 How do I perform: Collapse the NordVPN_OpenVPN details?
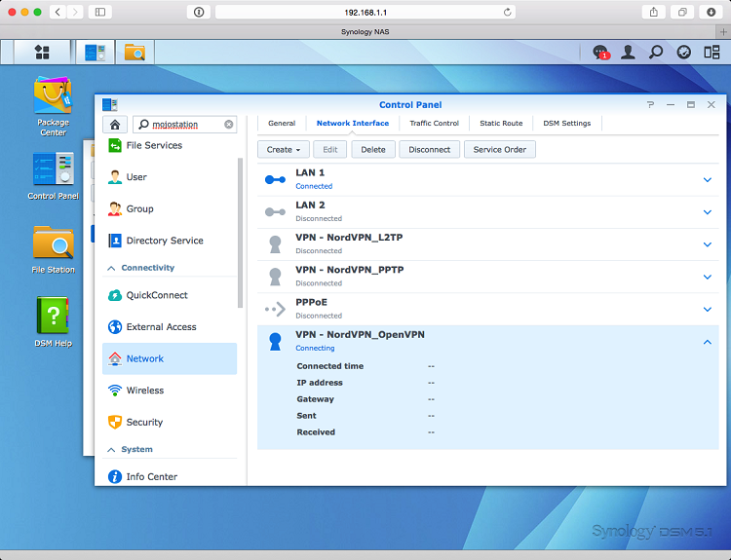click(708, 342)
